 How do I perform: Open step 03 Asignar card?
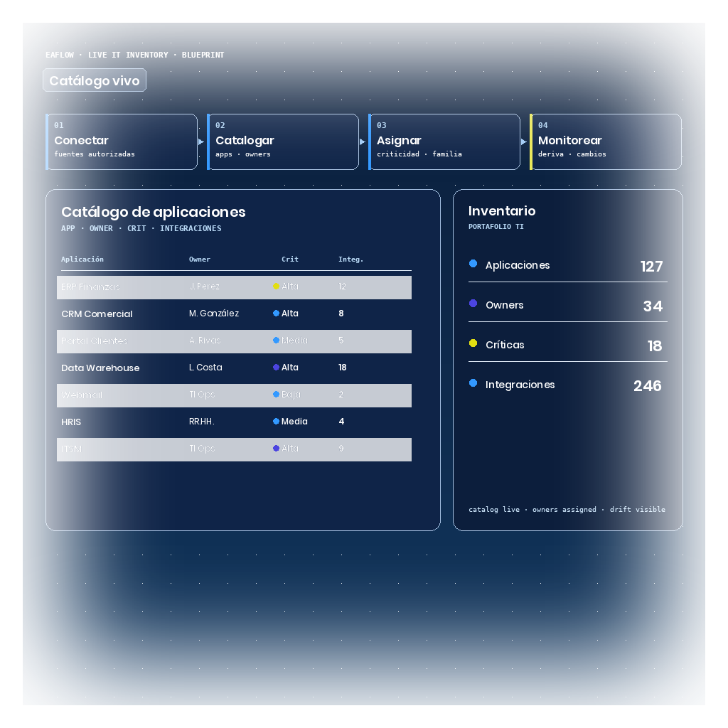point(444,142)
